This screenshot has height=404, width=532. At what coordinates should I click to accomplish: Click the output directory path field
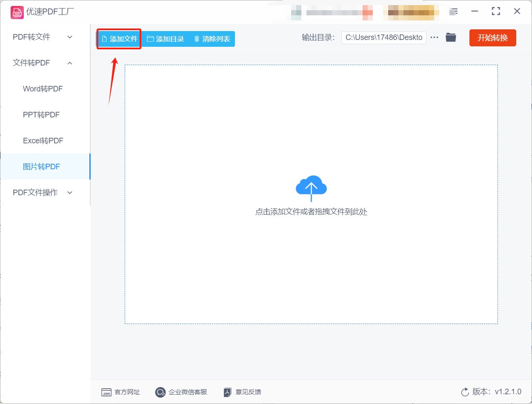click(x=383, y=37)
